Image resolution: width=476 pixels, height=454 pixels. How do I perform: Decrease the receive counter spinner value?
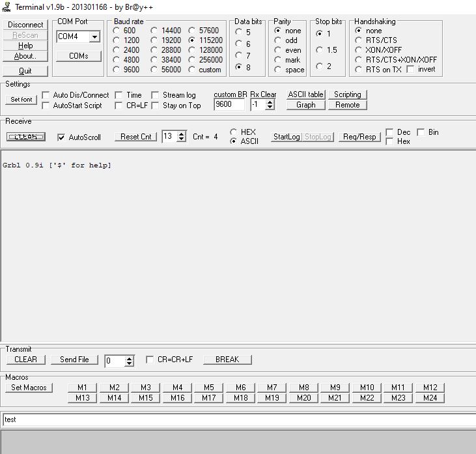click(181, 139)
